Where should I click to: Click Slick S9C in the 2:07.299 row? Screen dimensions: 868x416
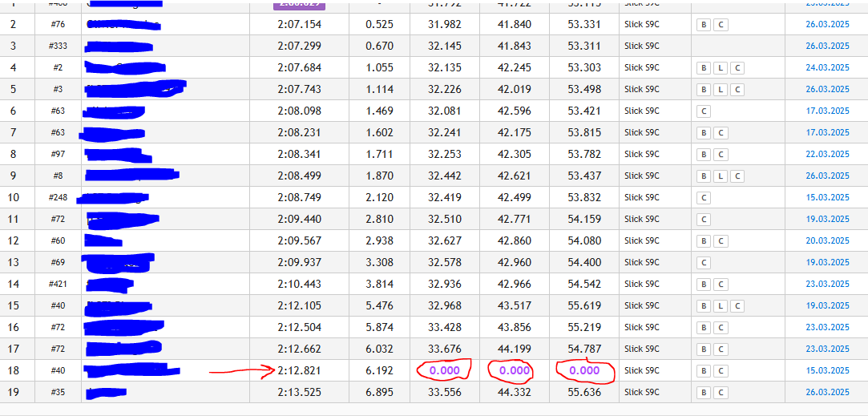(642, 46)
